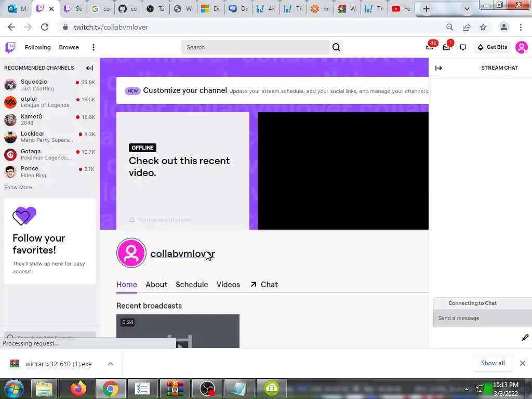This screenshot has width=532, height=399.
Task: Open the pink user avatar menu
Action: (521, 47)
